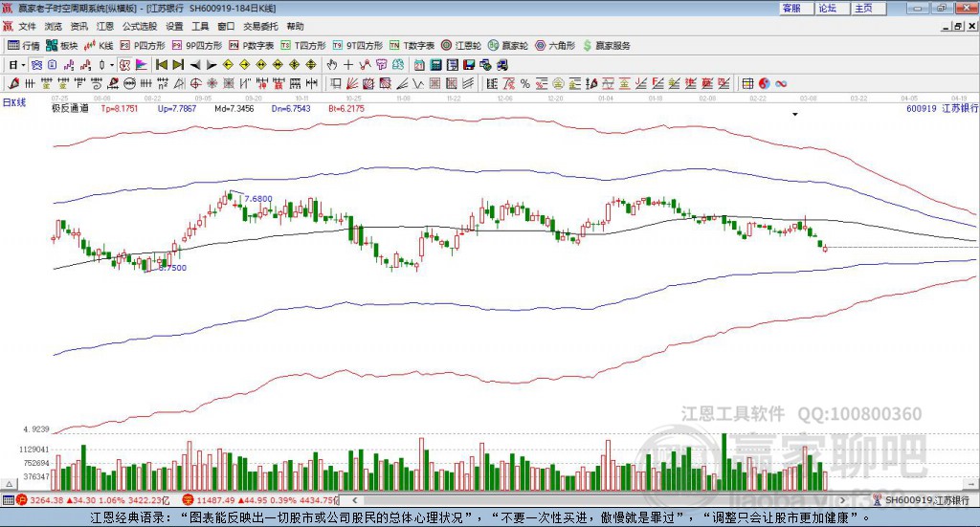Open the 江恩 menu

[x=105, y=26]
